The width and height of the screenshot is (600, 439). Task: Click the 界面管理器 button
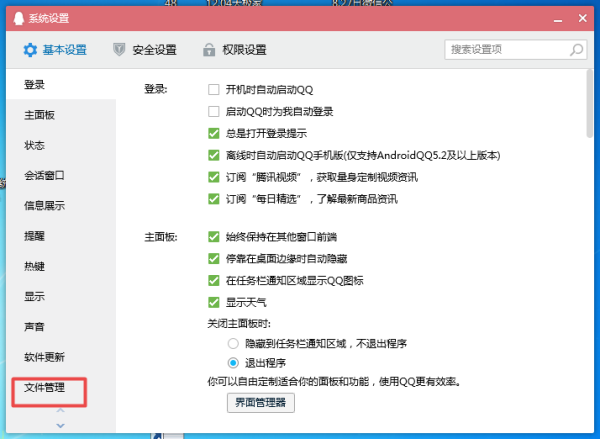[261, 403]
